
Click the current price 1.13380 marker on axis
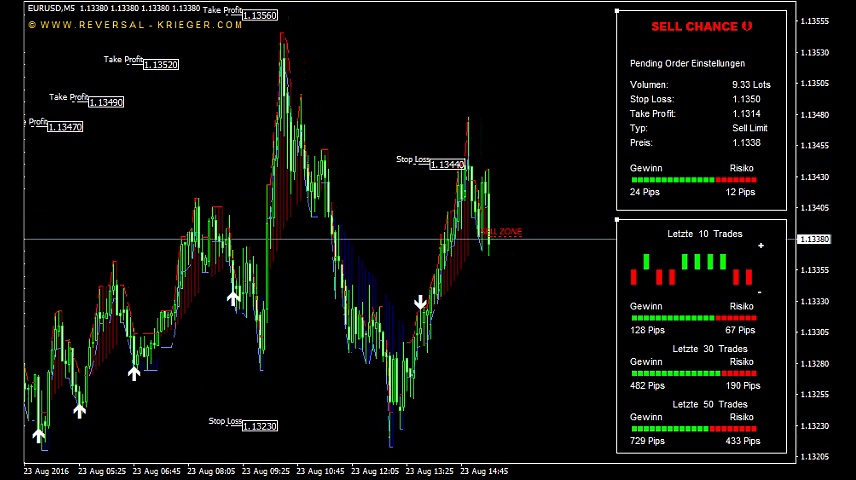[813, 239]
